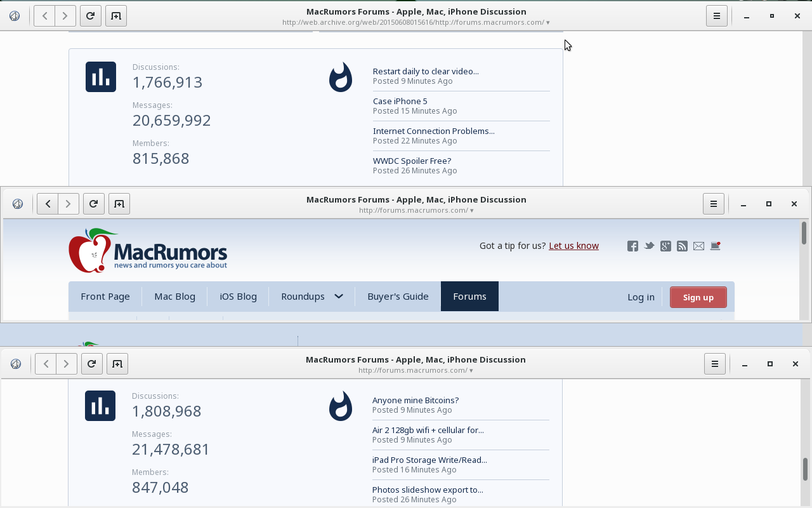Image resolution: width=812 pixels, height=508 pixels.
Task: Go forward in the bottom MacRumors window
Action: [66, 364]
